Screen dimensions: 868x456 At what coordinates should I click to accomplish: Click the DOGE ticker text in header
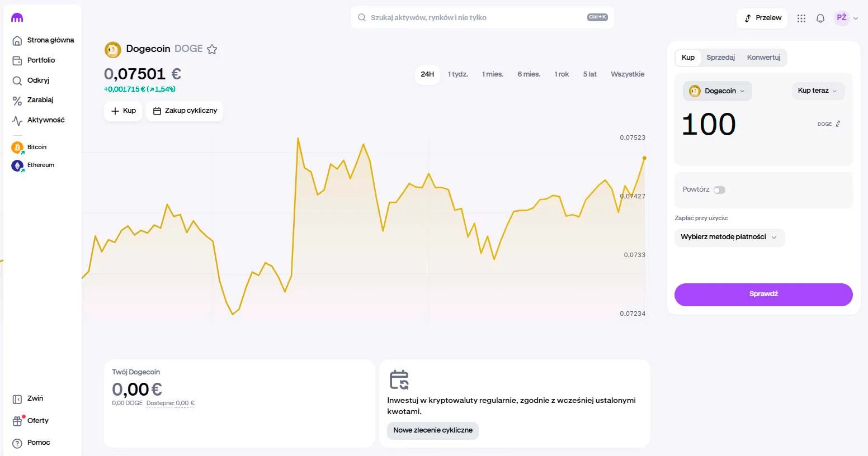coord(188,49)
